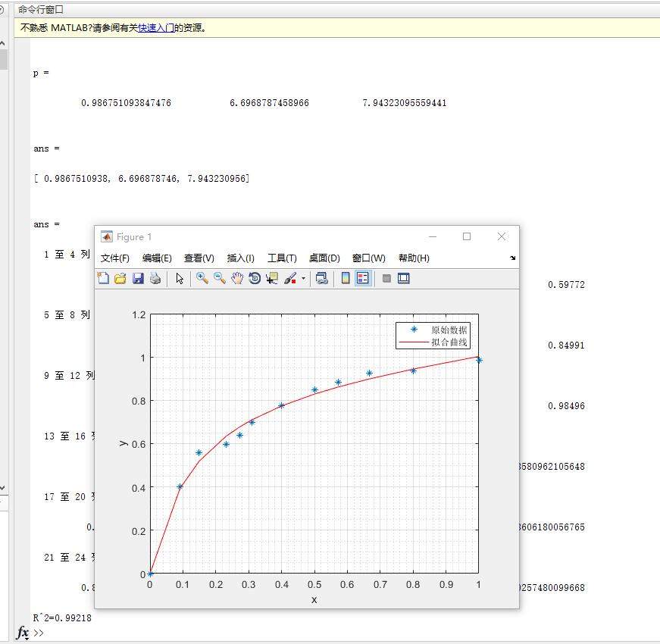Viewport: 660px width, 644px height.
Task: Toggle the Insert Legend button
Action: point(363,279)
